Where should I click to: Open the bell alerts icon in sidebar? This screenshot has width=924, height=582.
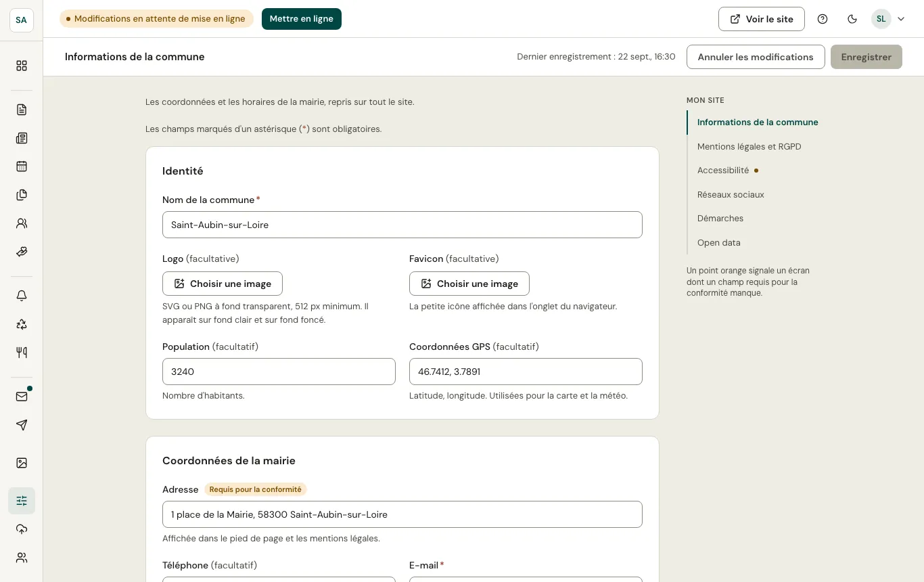coord(22,296)
